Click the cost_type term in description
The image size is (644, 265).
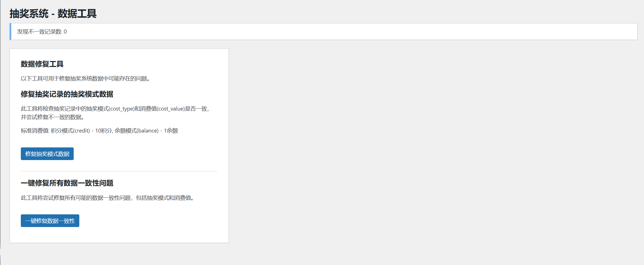point(121,109)
